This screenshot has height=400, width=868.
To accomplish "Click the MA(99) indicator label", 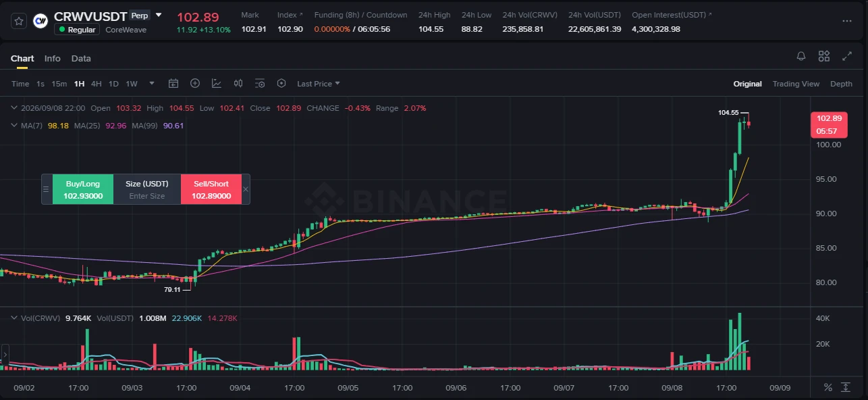I will [x=146, y=126].
